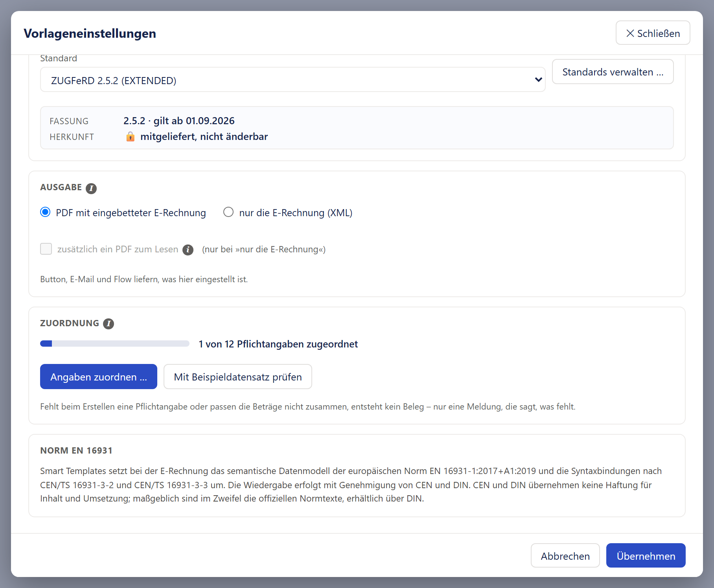The width and height of the screenshot is (714, 588).
Task: Click 'Angaben zuordnen ...' button
Action: (99, 377)
